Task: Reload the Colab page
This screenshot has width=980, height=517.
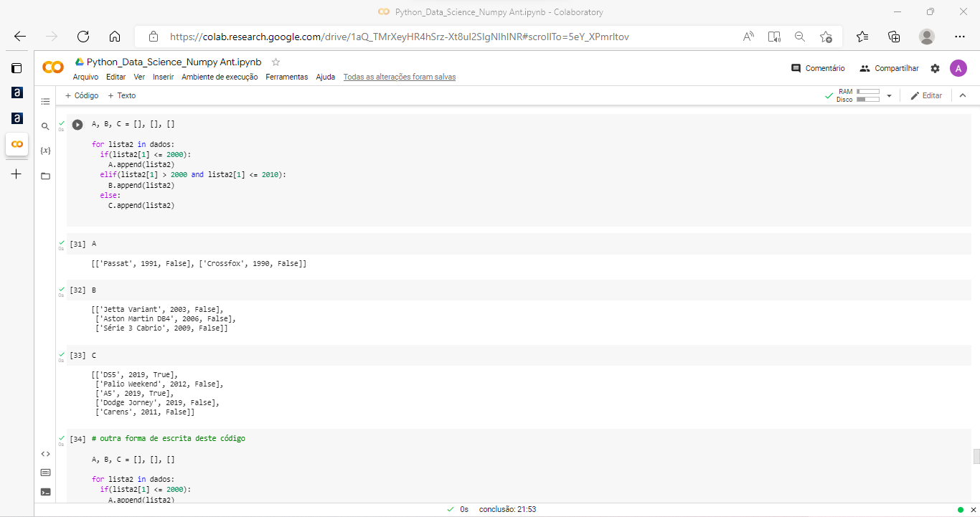Action: point(83,37)
